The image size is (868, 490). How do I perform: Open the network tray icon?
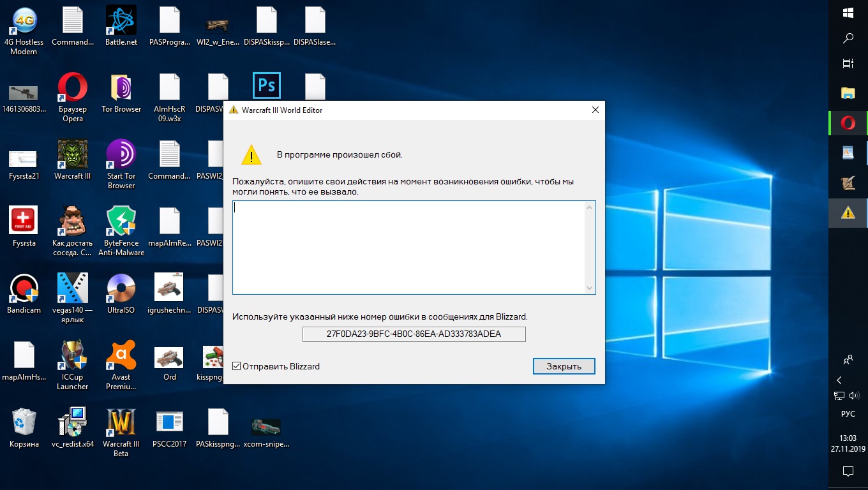coord(839,396)
